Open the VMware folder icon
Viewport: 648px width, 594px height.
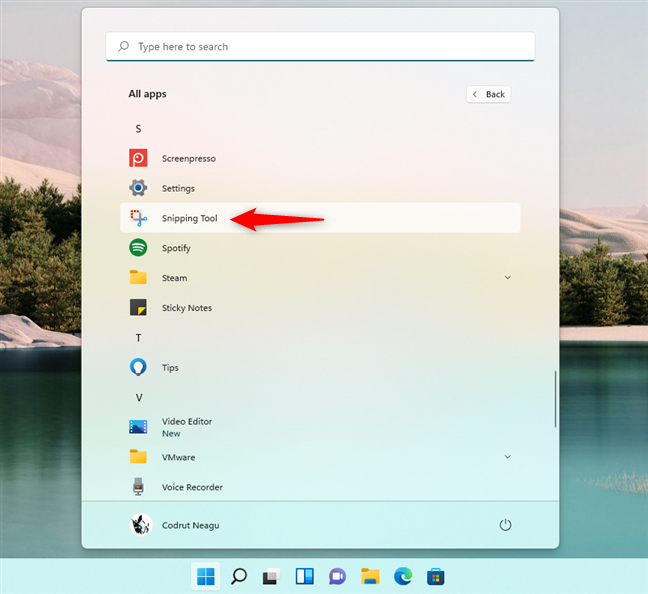138,457
